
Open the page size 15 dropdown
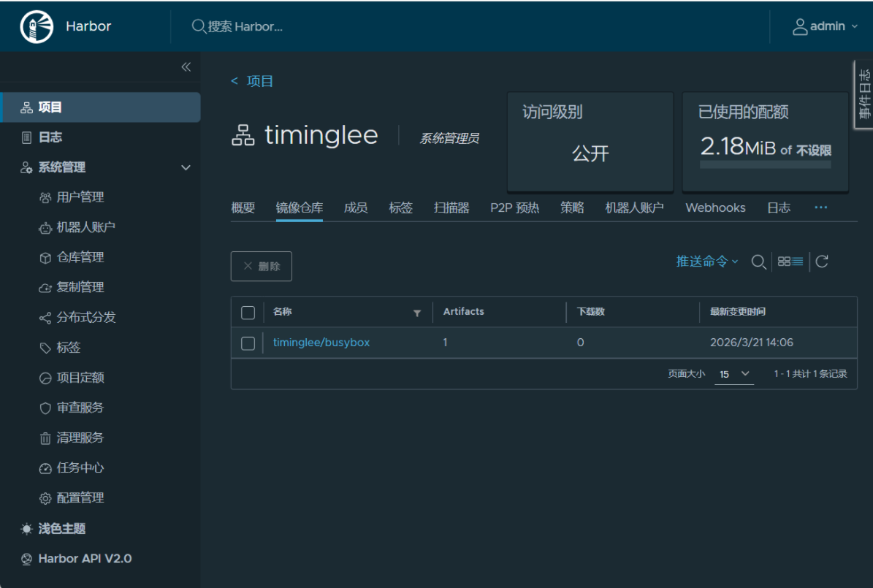pyautogui.click(x=733, y=374)
